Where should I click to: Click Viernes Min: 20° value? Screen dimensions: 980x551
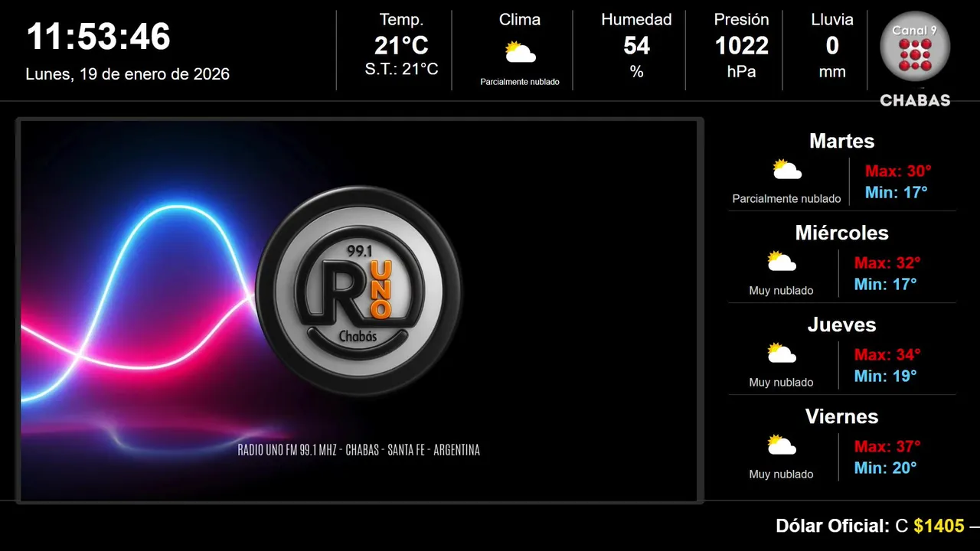(x=885, y=468)
